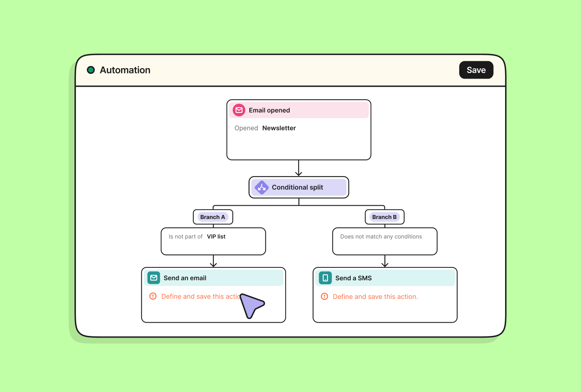
Task: Open the Conditional split node
Action: coord(299,188)
